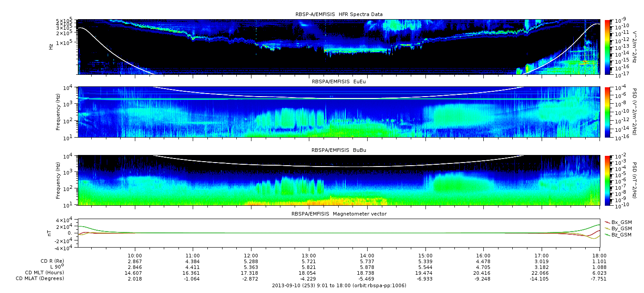This screenshot has height=293, width=644.
Task: Click the date and orbit footer text
Action: click(339, 285)
